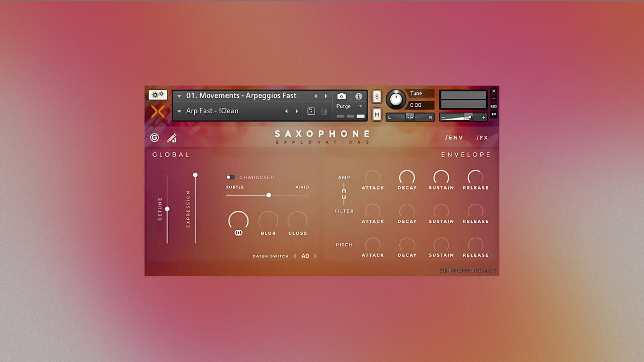This screenshot has height=362, width=644.
Task: Toggle the M mute button
Action: (377, 114)
